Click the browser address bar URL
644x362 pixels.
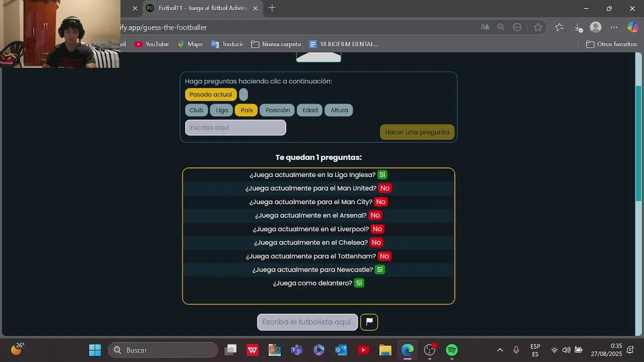(x=164, y=27)
